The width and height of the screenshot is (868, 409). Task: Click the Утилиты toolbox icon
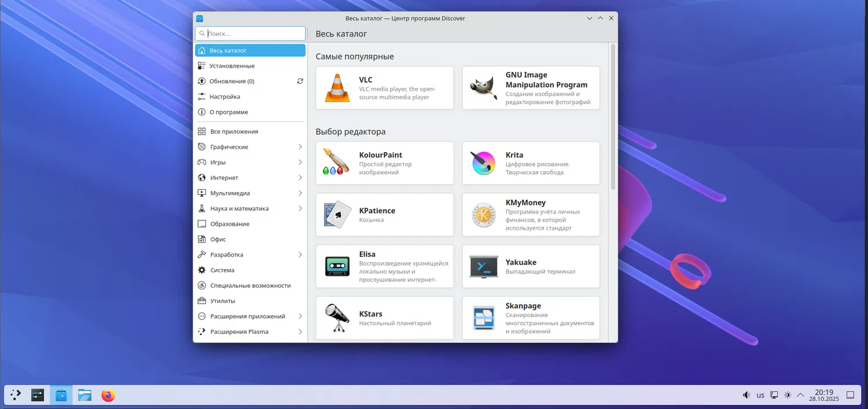tap(201, 301)
